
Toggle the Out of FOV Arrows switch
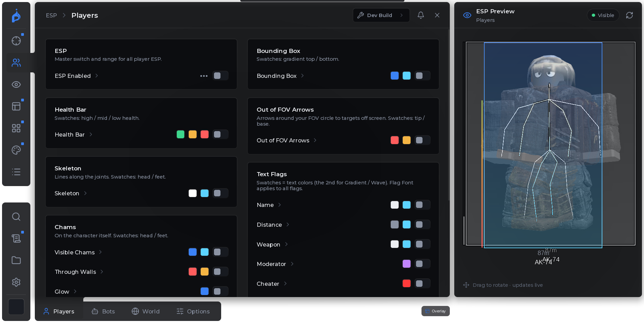pos(422,140)
